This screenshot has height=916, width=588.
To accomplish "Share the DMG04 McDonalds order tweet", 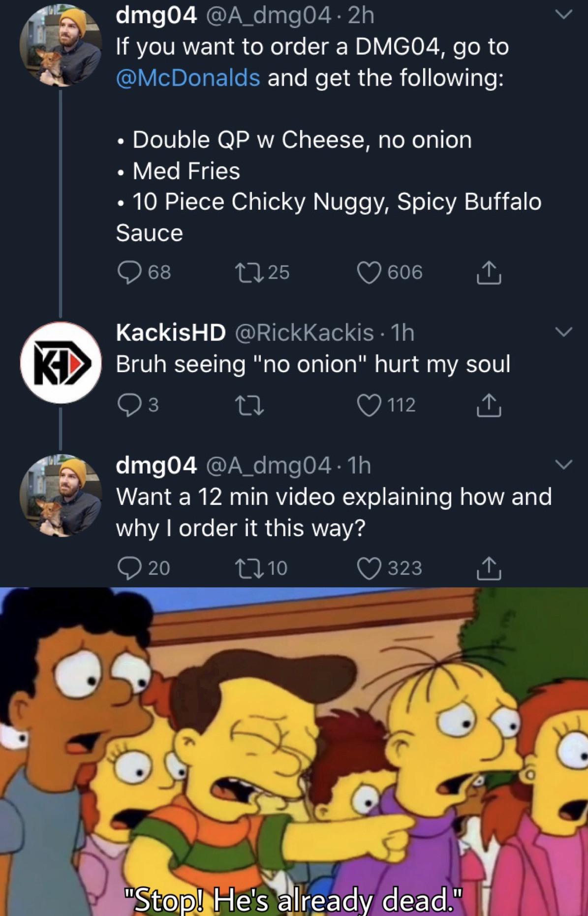I will coord(489,273).
